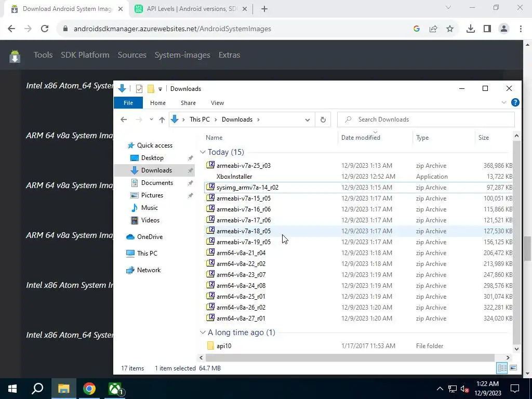Click the Sources link on website
This screenshot has height=399, width=532.
pyautogui.click(x=132, y=55)
